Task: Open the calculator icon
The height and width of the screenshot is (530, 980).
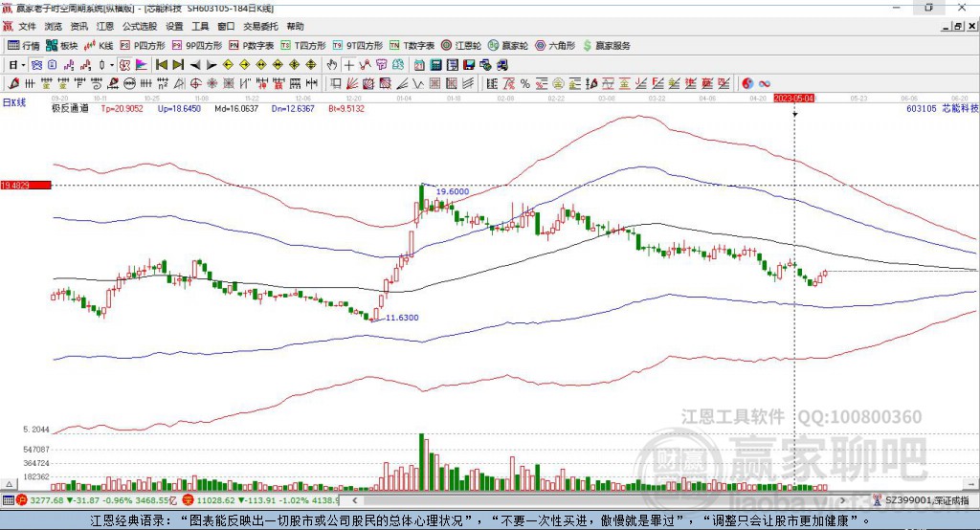Action: click(x=435, y=65)
